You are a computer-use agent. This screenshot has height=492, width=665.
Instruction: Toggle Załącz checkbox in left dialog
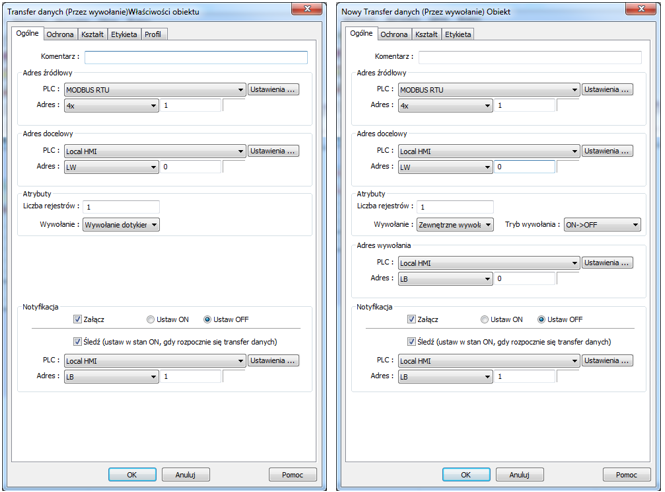(77, 319)
